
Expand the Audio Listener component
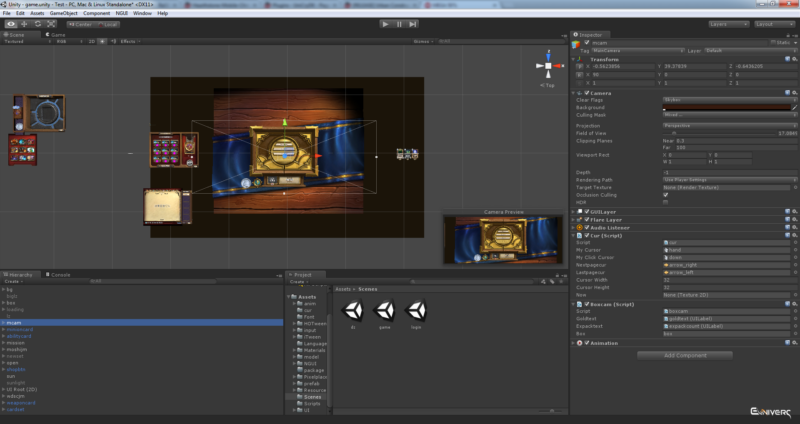(x=573, y=228)
